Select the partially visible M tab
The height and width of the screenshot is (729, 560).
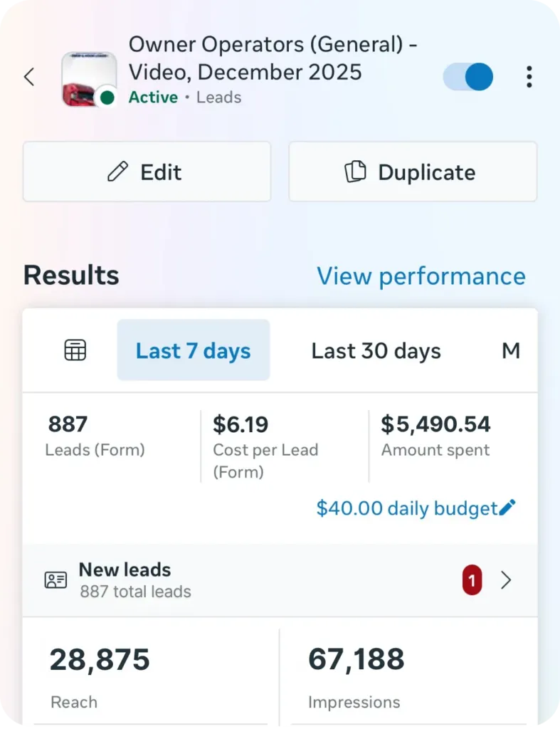coord(510,350)
